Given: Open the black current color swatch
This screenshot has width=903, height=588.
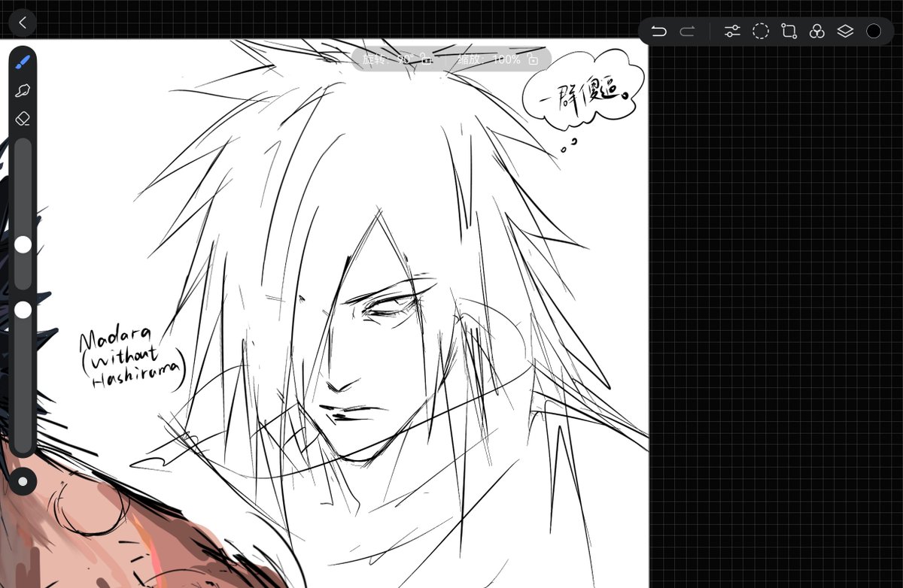Looking at the screenshot, I should tap(874, 31).
